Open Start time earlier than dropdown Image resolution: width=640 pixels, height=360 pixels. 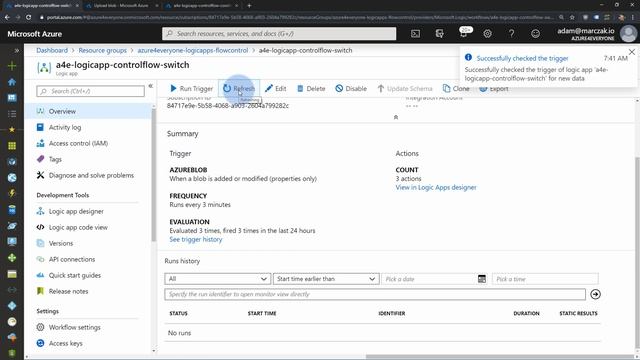tap(326, 279)
